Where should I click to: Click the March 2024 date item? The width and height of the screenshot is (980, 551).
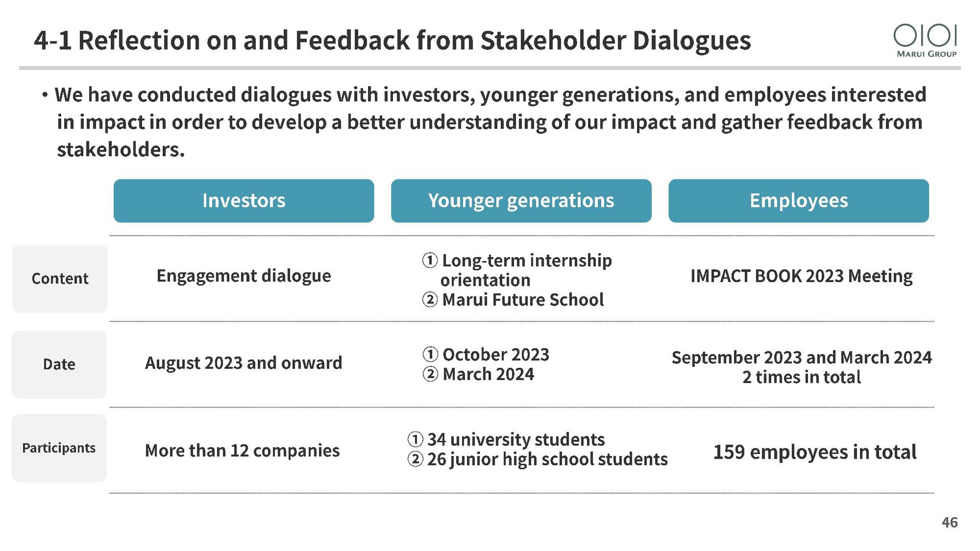point(478,374)
